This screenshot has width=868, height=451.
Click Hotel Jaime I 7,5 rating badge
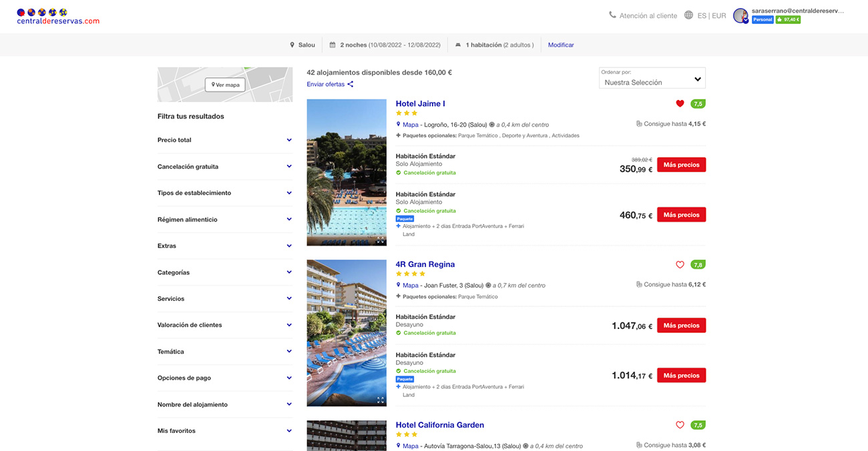click(698, 104)
